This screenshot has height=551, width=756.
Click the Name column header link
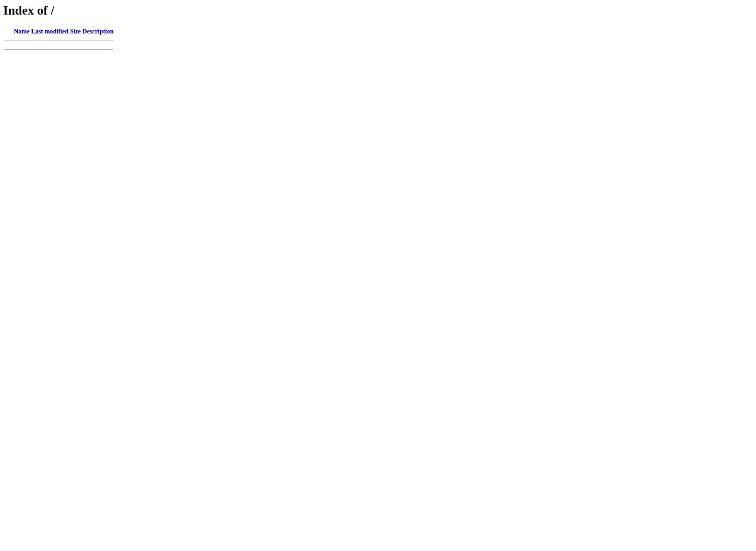pyautogui.click(x=21, y=31)
